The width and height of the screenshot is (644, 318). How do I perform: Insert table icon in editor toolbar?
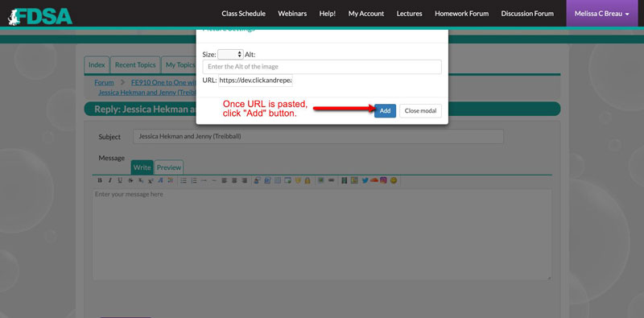278,180
